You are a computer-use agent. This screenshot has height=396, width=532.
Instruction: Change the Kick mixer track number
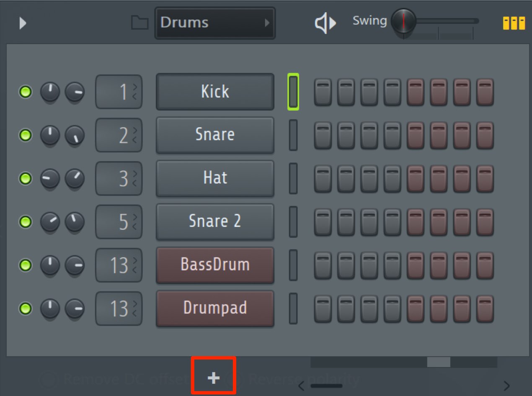click(119, 92)
